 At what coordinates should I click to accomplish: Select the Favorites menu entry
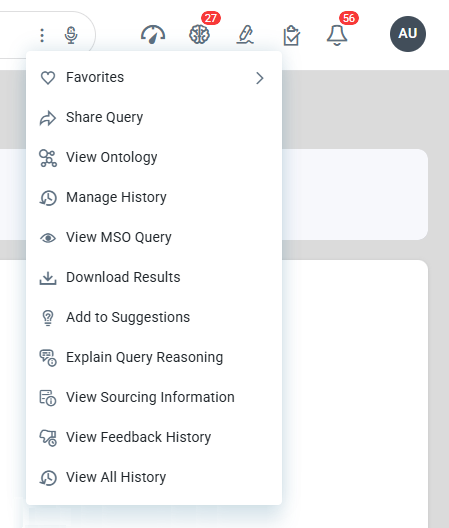[x=154, y=77]
